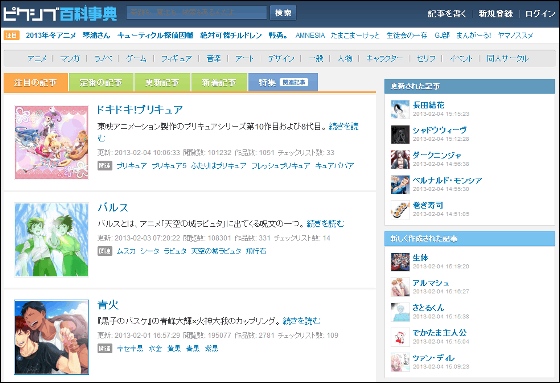Open the アルマシュ article link
The height and width of the screenshot is (383, 560).
coord(431,283)
